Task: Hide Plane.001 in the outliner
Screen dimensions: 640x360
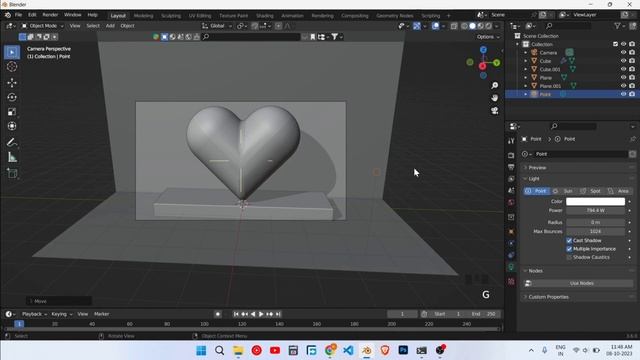Action: (x=623, y=86)
